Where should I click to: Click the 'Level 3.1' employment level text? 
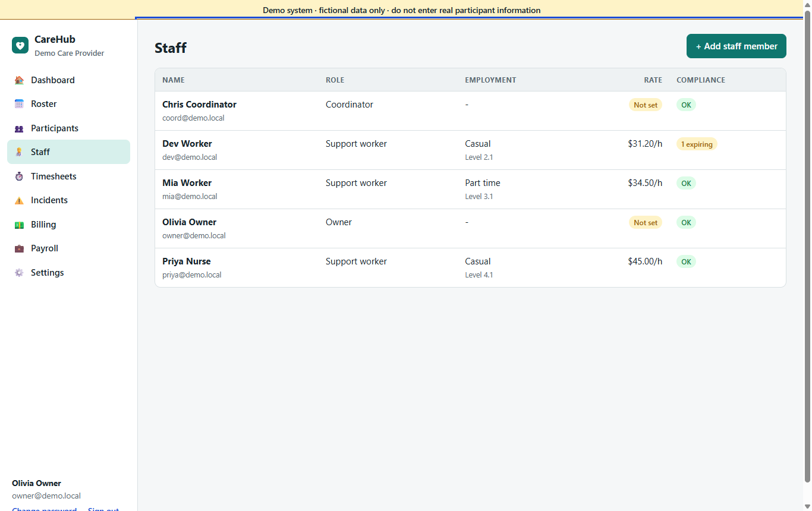click(x=479, y=197)
